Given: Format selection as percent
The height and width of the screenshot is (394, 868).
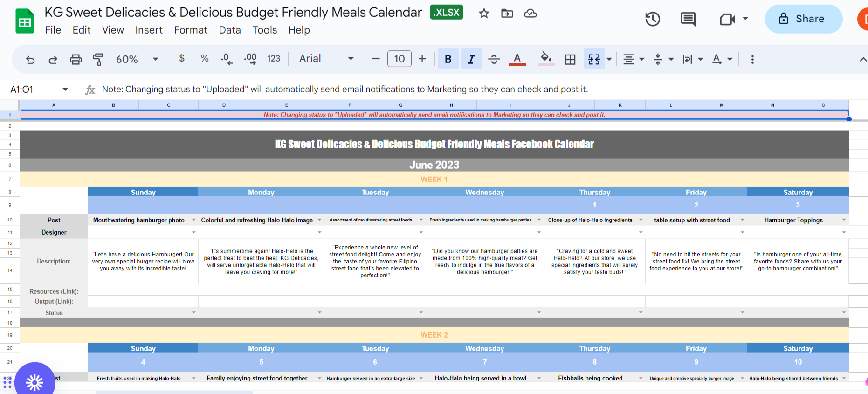Looking at the screenshot, I should (x=204, y=58).
